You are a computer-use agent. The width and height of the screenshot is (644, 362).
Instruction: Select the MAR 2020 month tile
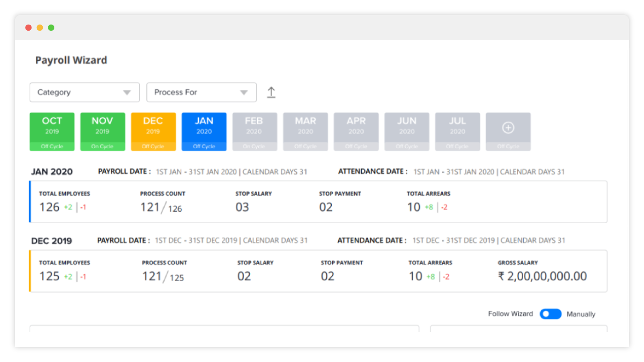305,131
